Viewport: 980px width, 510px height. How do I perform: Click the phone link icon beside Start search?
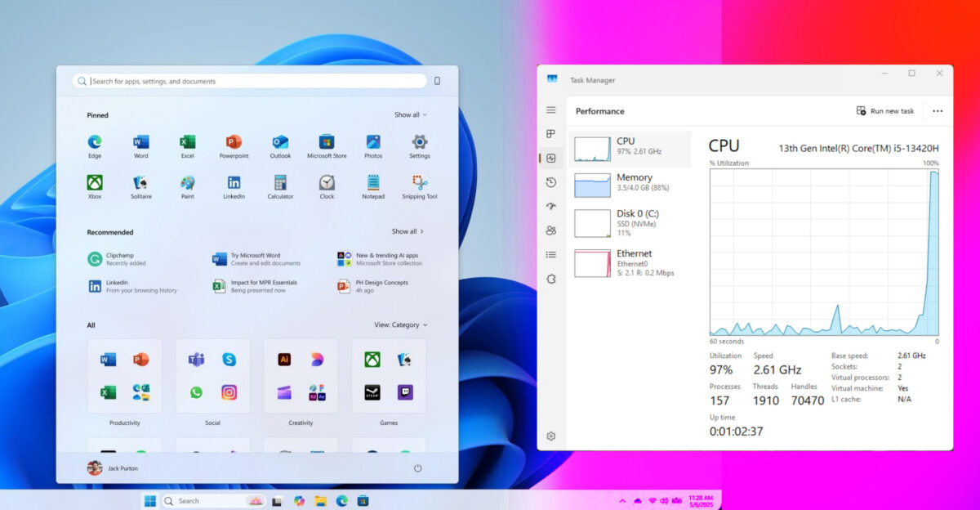coord(438,81)
